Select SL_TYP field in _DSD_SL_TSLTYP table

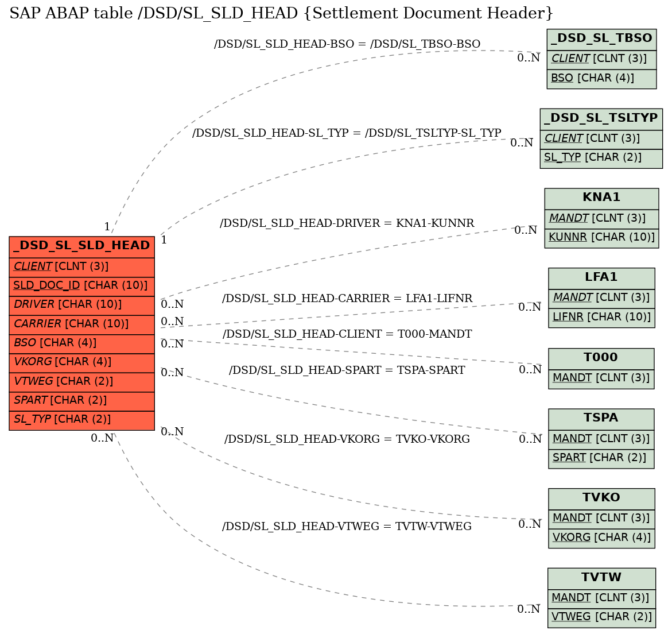601,158
